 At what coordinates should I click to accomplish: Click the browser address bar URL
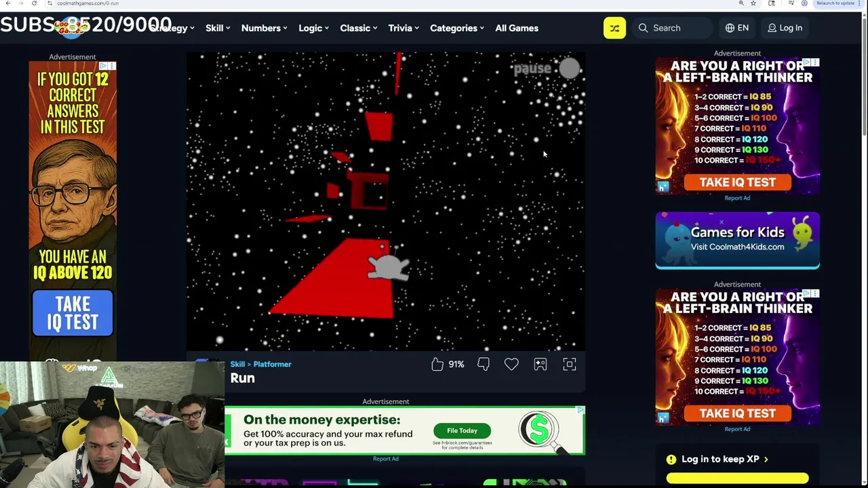click(x=87, y=3)
